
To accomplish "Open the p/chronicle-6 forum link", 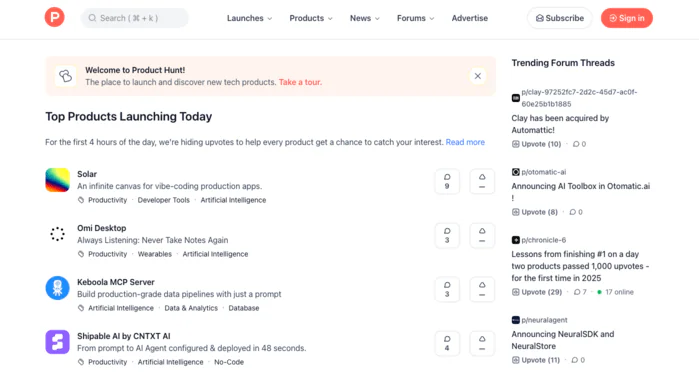I will click(x=544, y=240).
